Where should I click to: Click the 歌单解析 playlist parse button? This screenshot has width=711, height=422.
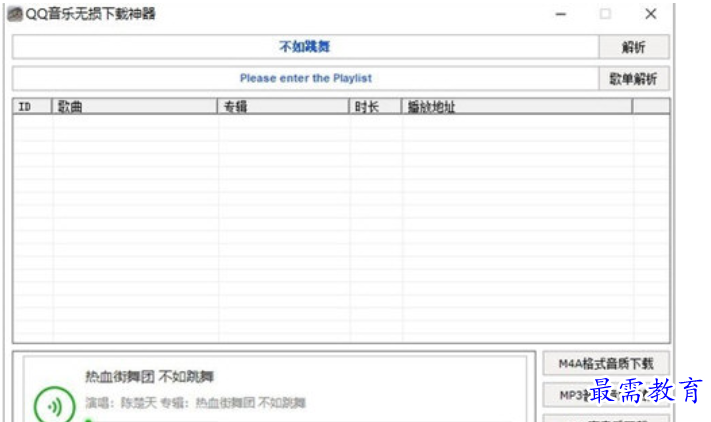pyautogui.click(x=633, y=79)
